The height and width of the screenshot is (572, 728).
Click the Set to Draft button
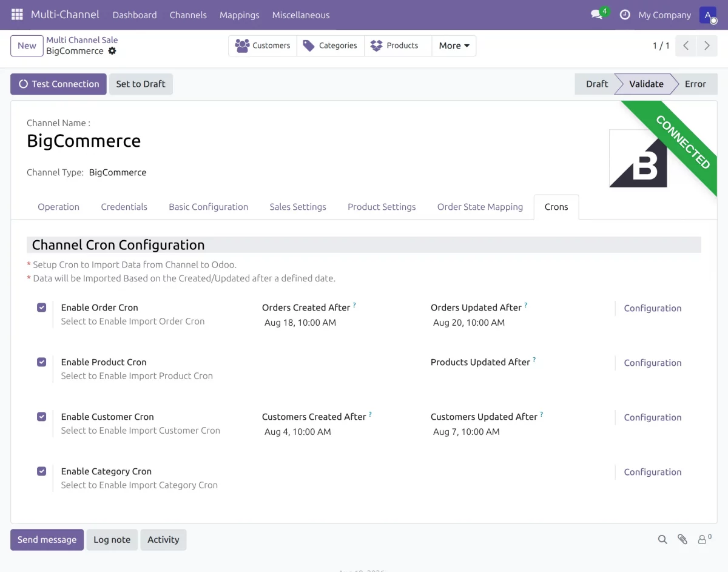click(141, 84)
